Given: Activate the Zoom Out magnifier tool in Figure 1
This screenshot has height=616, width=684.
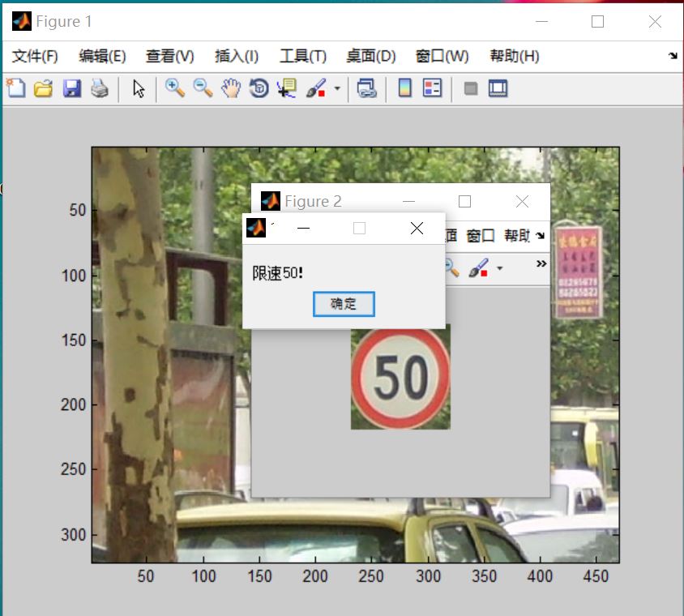Looking at the screenshot, I should point(203,88).
